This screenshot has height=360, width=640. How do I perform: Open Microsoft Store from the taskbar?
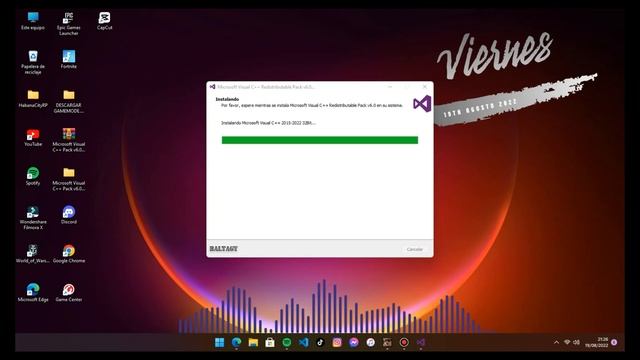pos(270,342)
